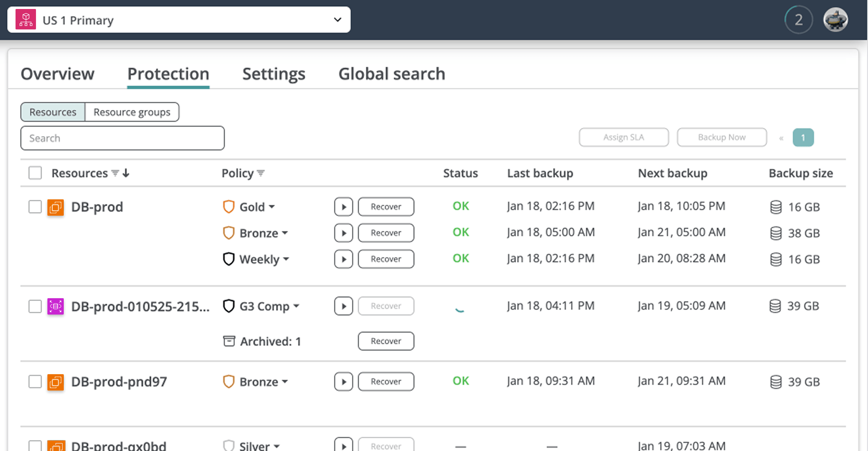Click the run backup icon for G3 Comp policy
Viewport: 868px width, 451px height.
[343, 306]
